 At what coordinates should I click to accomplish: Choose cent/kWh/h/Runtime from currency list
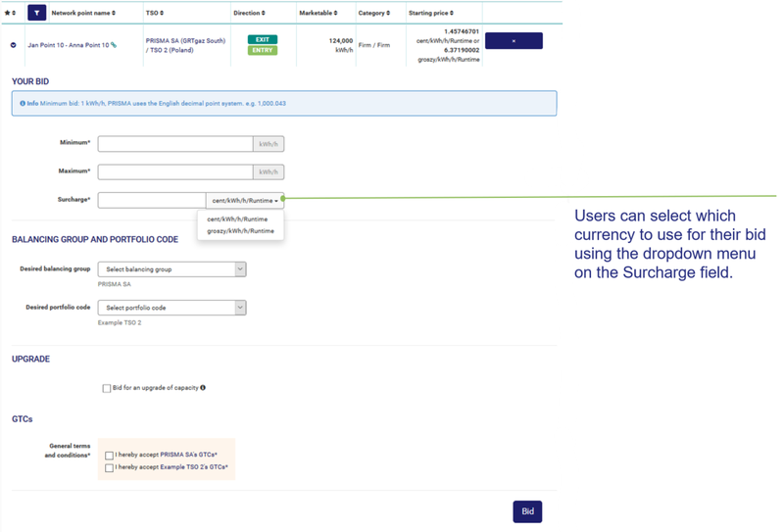[x=237, y=219]
